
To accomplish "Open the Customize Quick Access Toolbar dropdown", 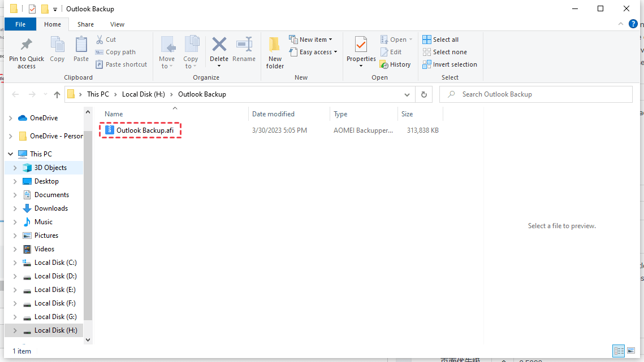I will (x=55, y=9).
